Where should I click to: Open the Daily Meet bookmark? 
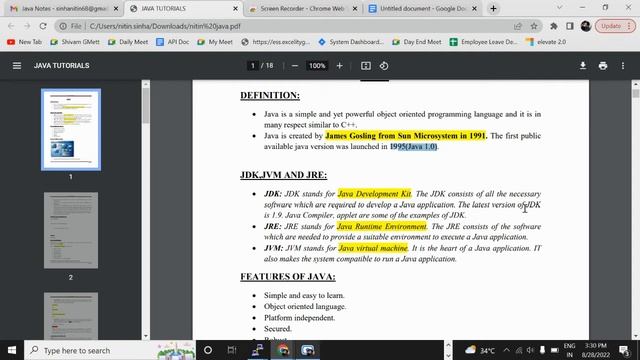[x=128, y=42]
